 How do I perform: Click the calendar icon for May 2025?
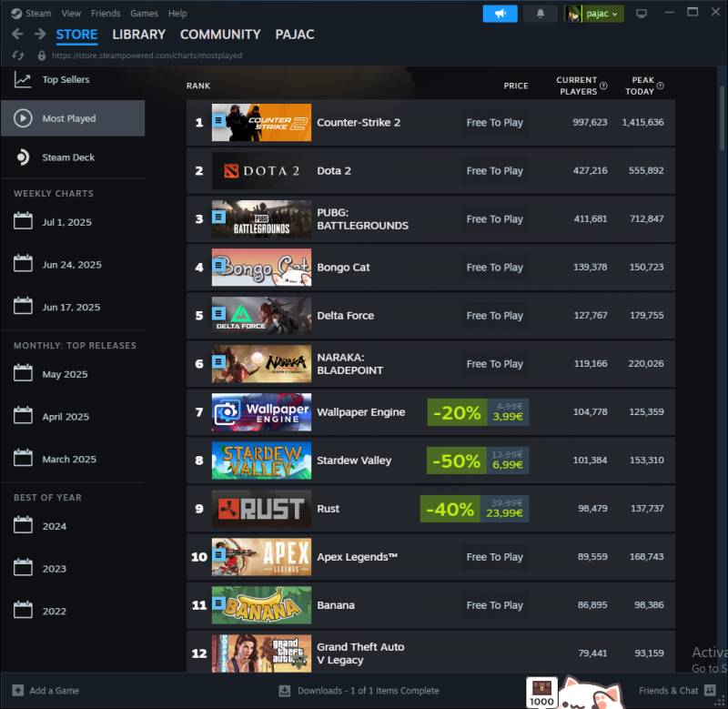point(23,372)
